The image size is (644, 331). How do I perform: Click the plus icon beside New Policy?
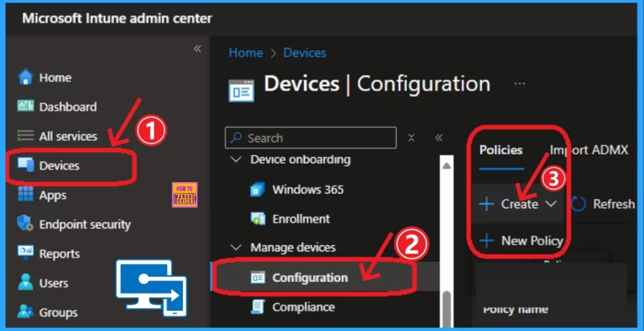487,241
